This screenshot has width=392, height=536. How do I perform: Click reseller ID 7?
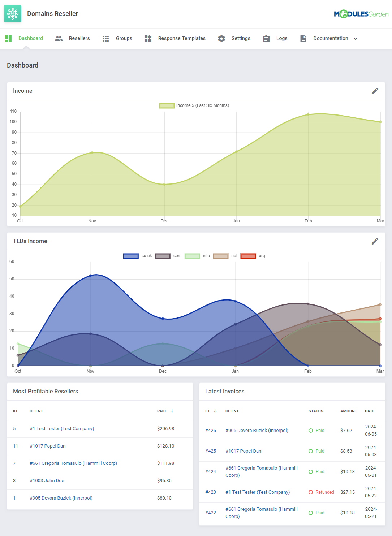pos(14,463)
